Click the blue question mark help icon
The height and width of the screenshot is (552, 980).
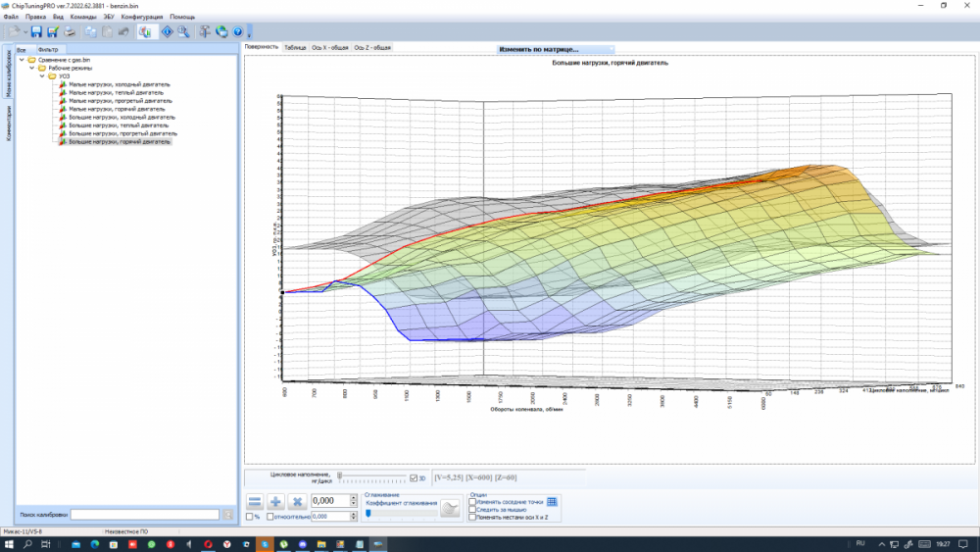tap(237, 32)
